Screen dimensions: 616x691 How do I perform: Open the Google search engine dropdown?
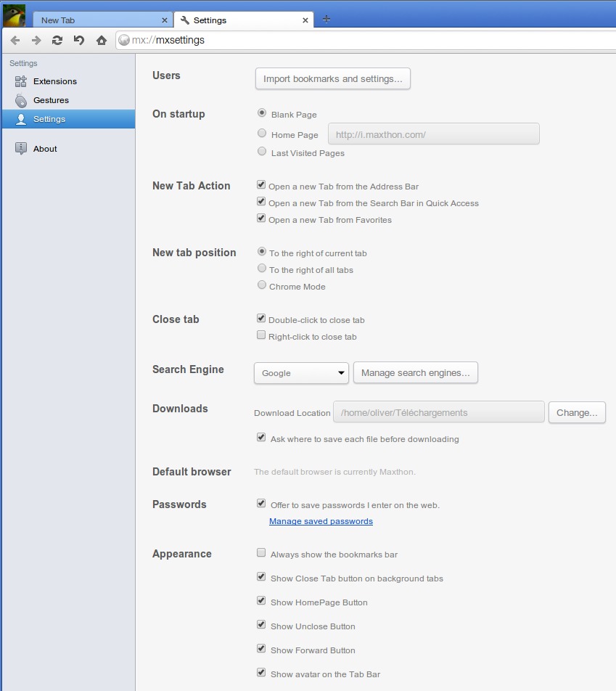[x=301, y=373]
